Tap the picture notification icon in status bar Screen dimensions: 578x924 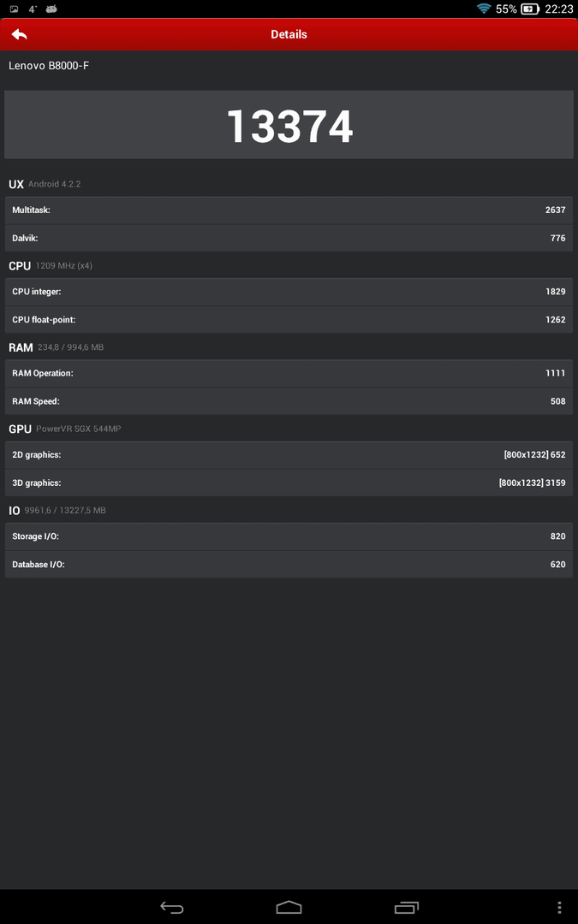pos(15,9)
